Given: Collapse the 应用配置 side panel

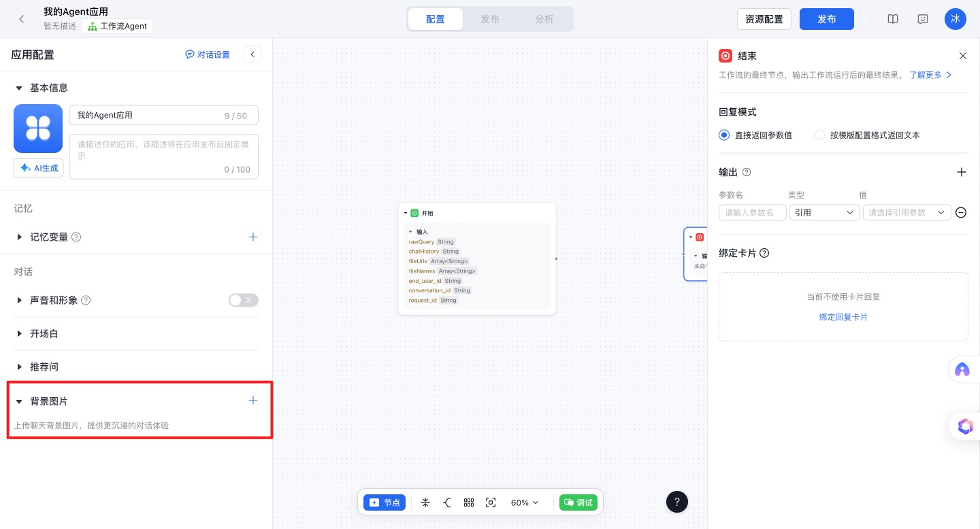Looking at the screenshot, I should [252, 54].
